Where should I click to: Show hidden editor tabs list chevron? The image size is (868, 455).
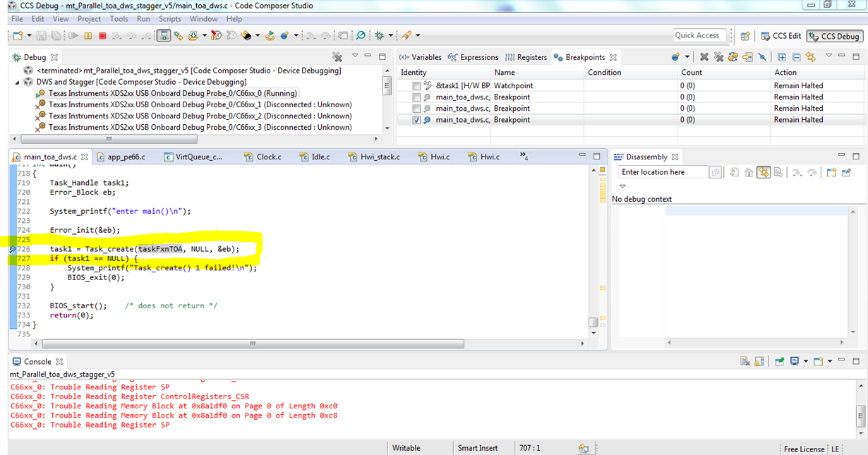click(524, 156)
